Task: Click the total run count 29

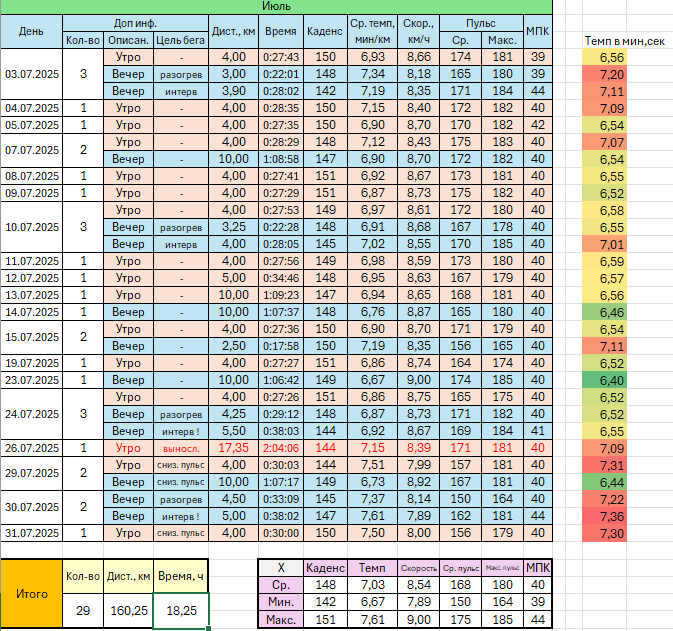Action: (81, 610)
